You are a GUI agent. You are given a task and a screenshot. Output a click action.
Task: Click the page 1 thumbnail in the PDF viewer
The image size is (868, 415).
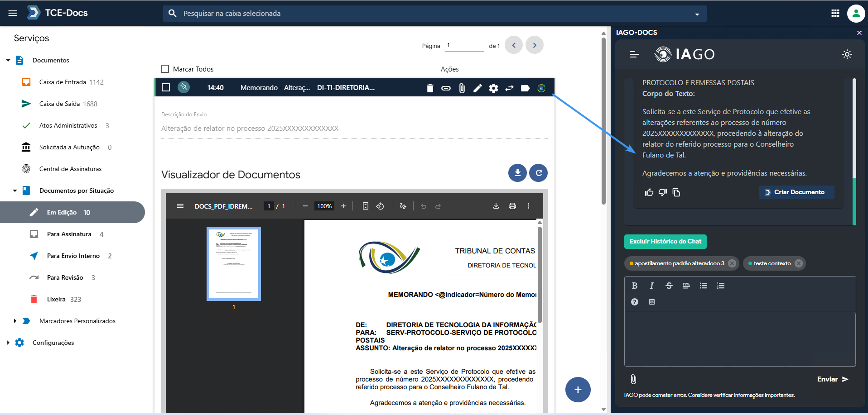tap(234, 263)
